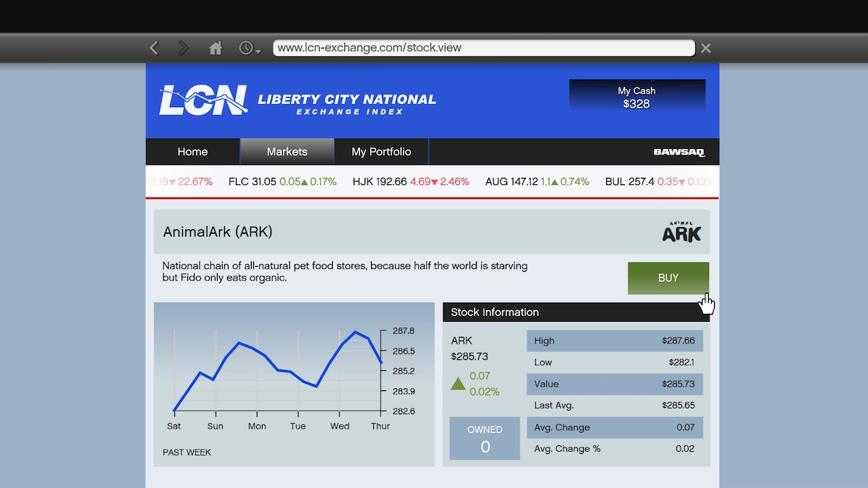
Task: Open the Home tab
Action: [192, 152]
